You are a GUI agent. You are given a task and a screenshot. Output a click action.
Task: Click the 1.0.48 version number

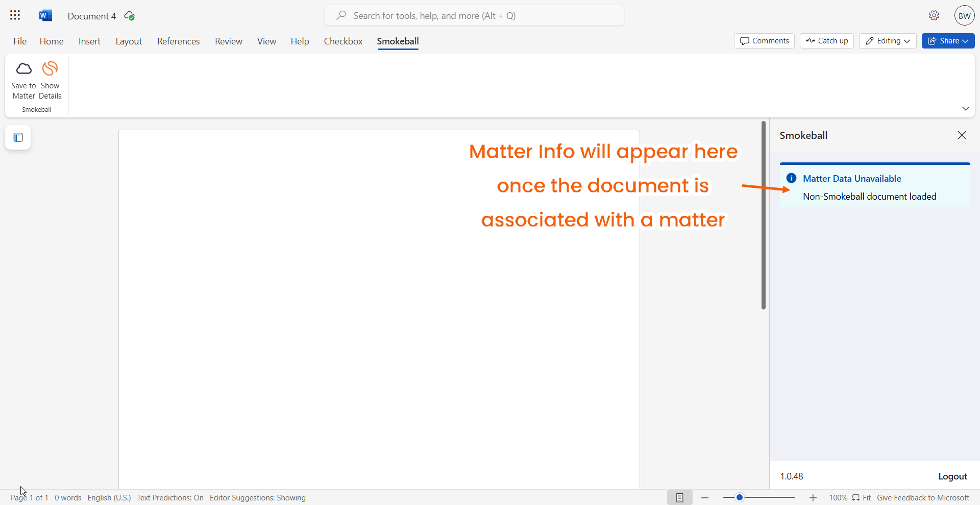click(791, 476)
